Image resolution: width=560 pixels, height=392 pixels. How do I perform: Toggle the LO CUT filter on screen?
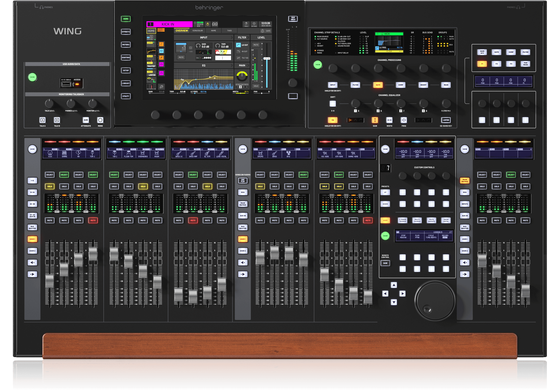click(238, 45)
